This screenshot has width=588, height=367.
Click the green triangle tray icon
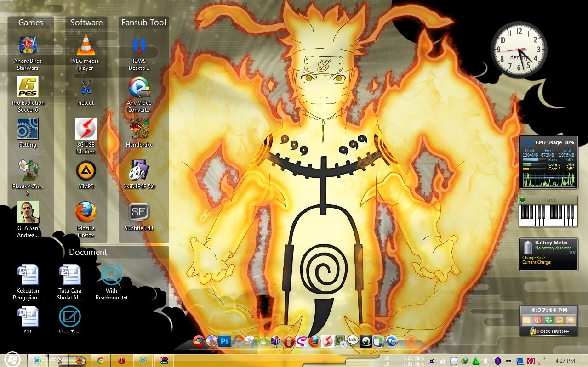[476, 361]
